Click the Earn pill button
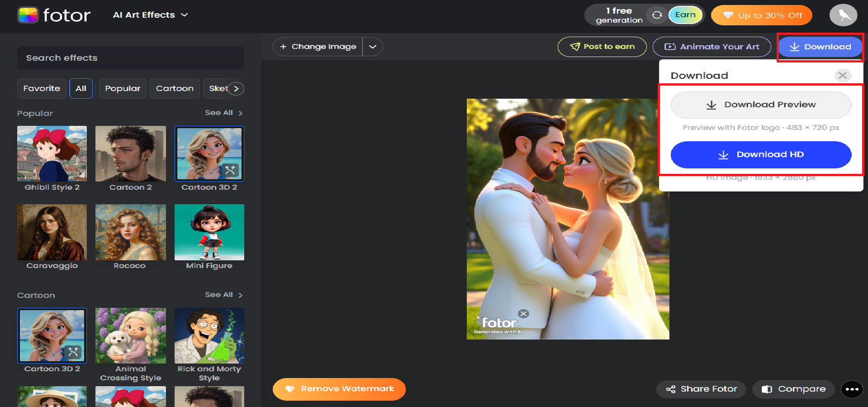The width and height of the screenshot is (868, 407). [685, 15]
